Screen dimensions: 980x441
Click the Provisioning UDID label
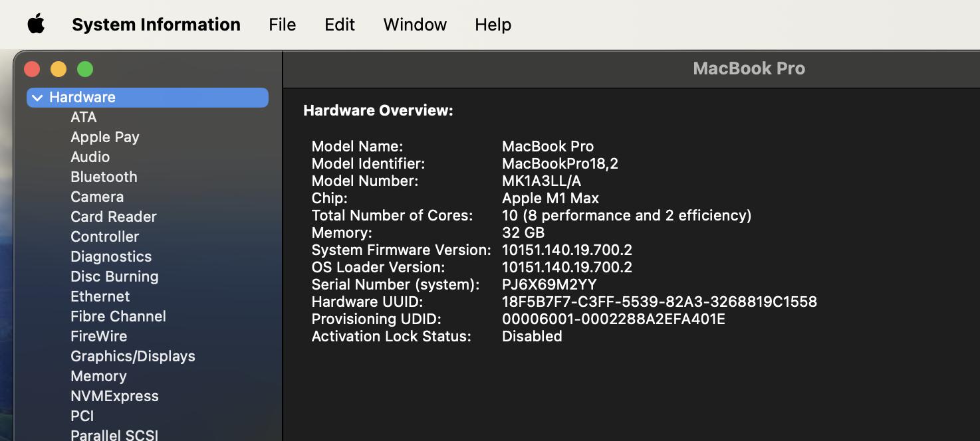point(376,319)
